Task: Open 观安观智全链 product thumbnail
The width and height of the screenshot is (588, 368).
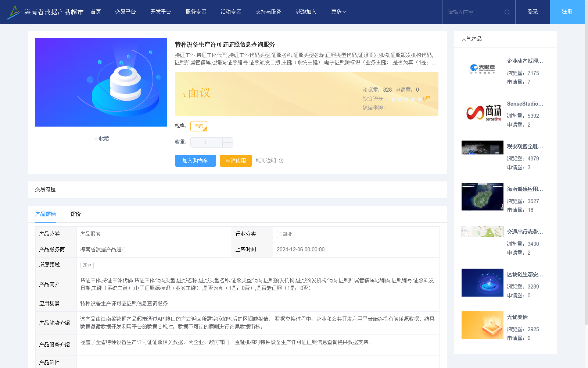Action: tap(483, 148)
